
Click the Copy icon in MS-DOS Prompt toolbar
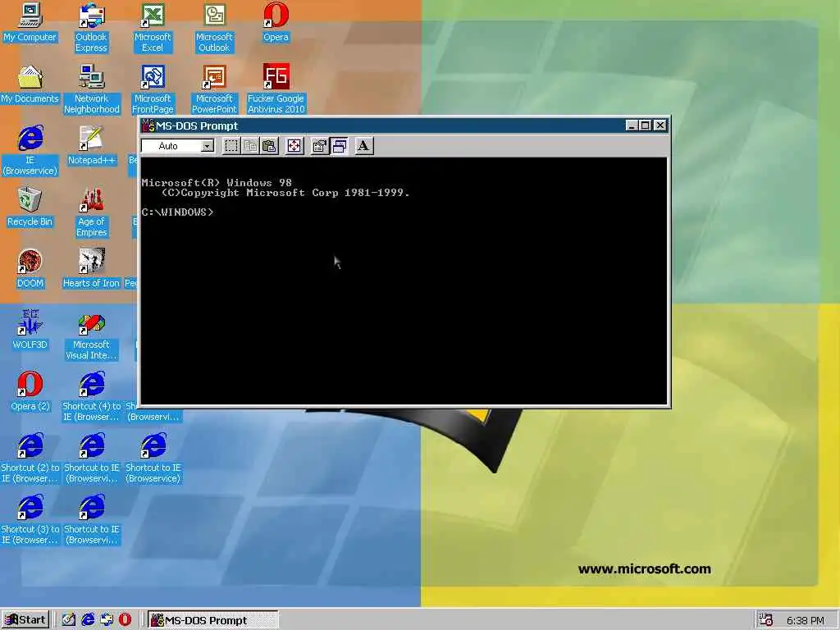[x=250, y=146]
